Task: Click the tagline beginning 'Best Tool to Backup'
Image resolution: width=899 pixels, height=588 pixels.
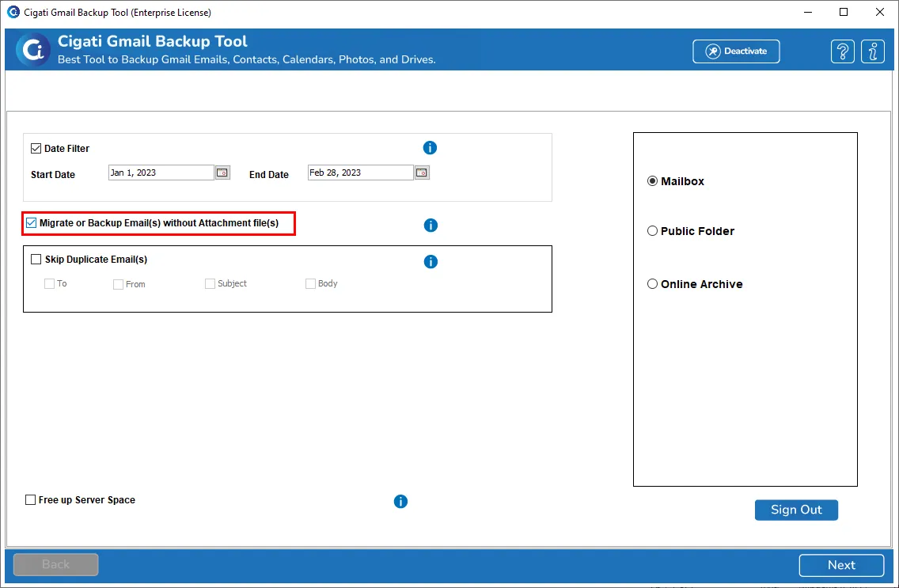Action: point(247,59)
